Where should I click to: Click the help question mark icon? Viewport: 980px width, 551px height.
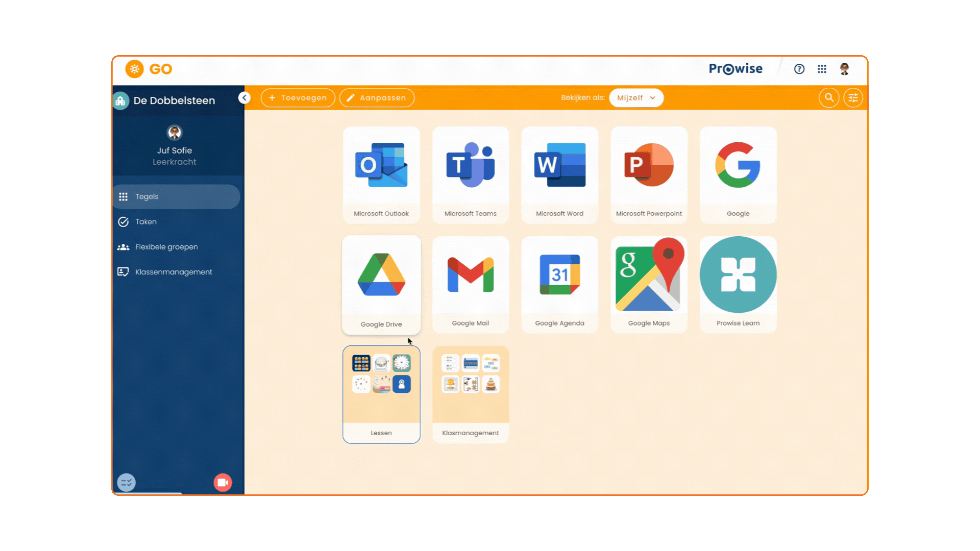pyautogui.click(x=799, y=69)
